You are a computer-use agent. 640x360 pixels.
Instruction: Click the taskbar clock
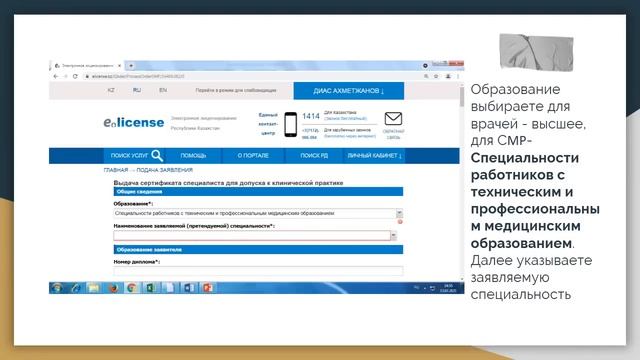[448, 288]
